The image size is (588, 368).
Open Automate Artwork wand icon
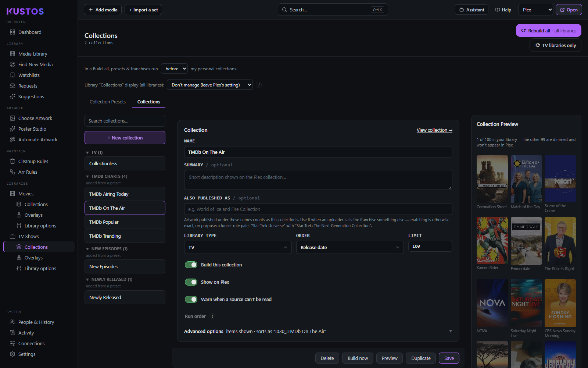click(x=12, y=139)
